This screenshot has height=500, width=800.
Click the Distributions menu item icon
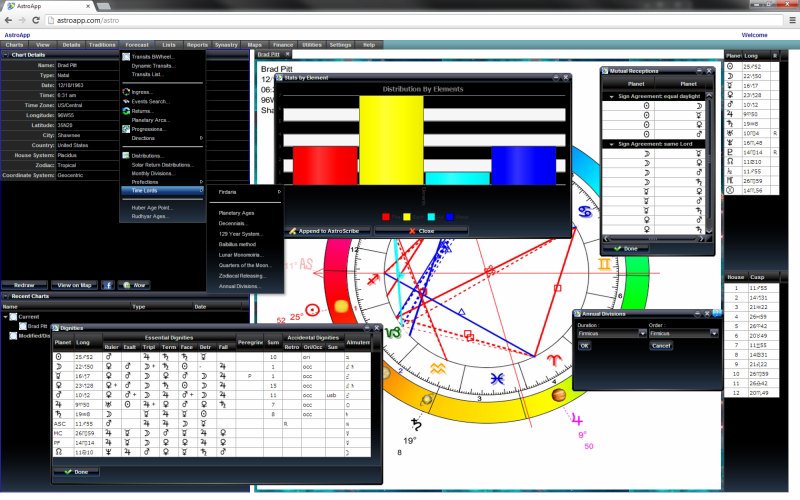(126, 155)
